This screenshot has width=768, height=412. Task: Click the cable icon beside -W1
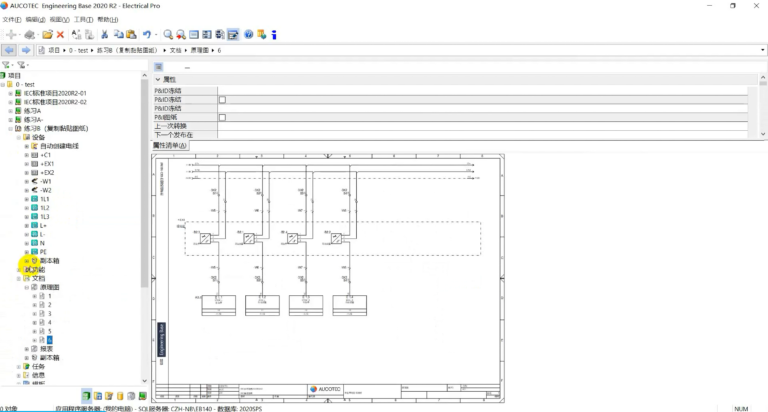click(35, 181)
